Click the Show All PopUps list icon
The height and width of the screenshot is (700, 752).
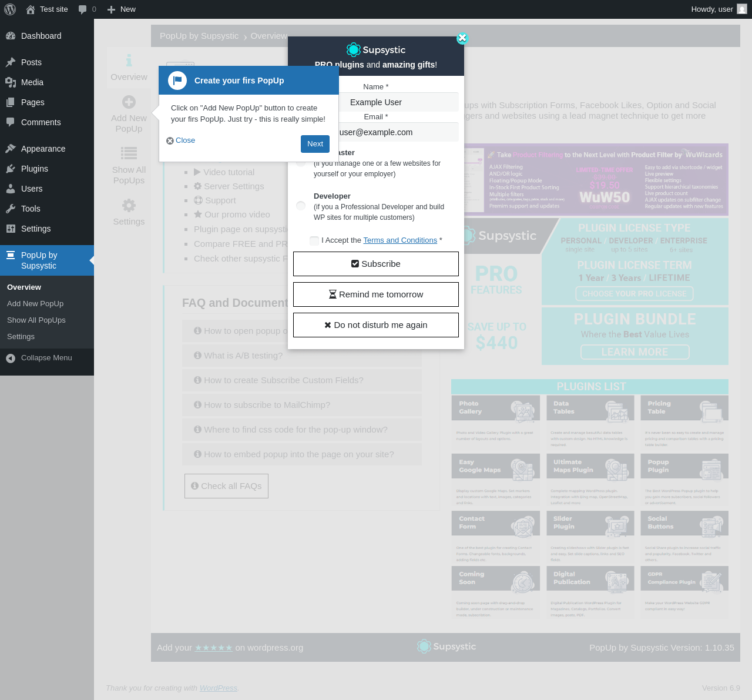129,153
